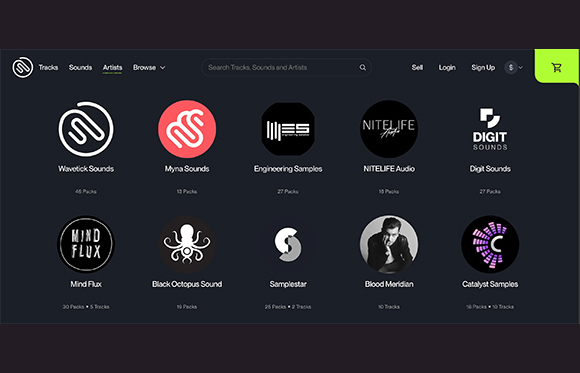
Task: Click the pack count under NITELIFE Audio
Action: pos(389,191)
